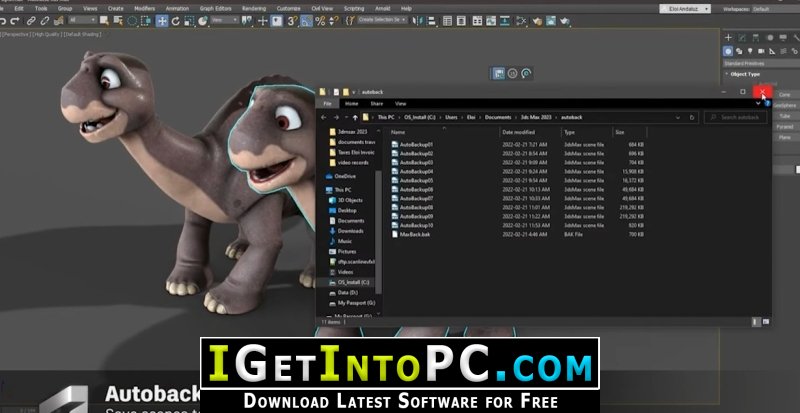Select Data (D:) drive in sidebar

(x=349, y=293)
